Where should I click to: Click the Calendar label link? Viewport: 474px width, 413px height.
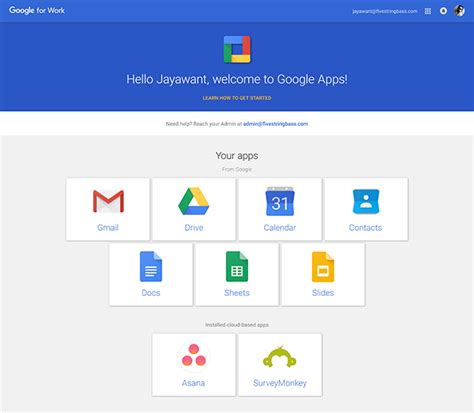[x=280, y=227]
